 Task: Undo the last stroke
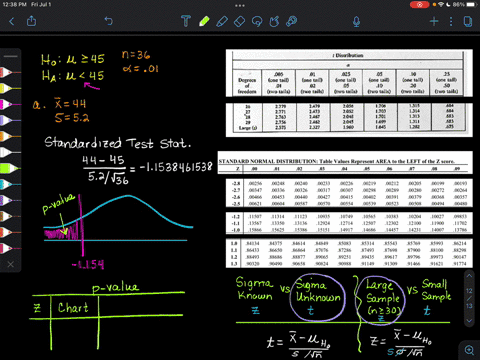pos(109,21)
